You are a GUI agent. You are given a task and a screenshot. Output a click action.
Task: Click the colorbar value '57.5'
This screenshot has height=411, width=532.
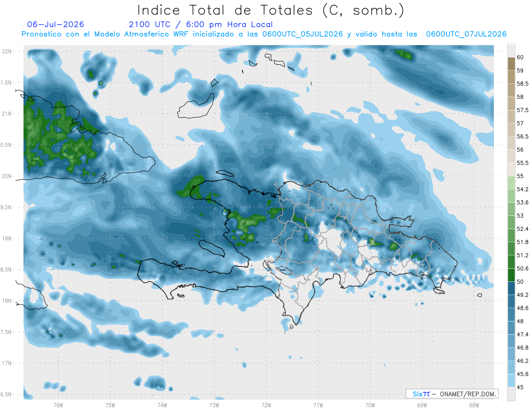[x=523, y=110]
